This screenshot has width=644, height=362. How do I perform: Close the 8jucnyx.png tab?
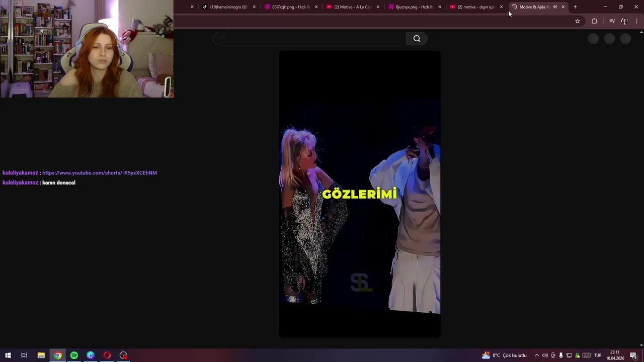[x=440, y=7]
